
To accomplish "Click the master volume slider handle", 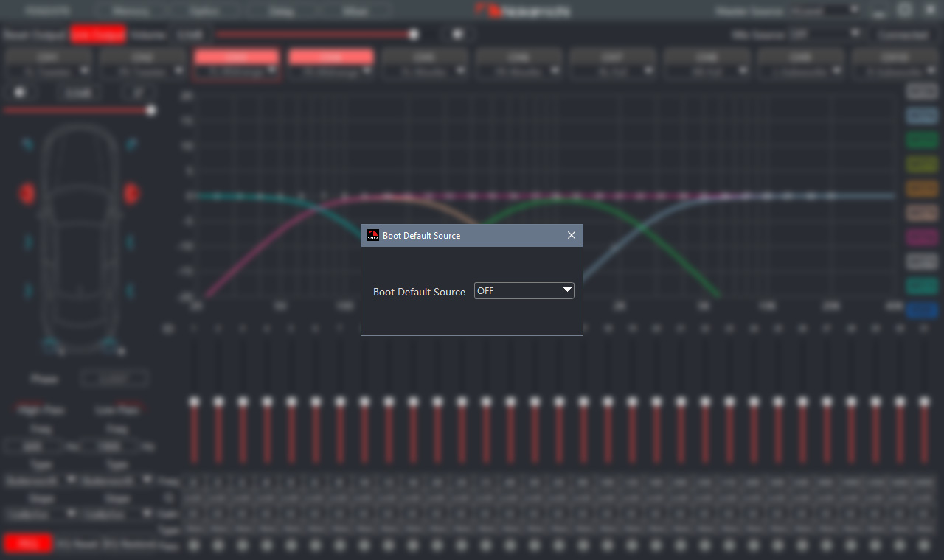I will 414,34.
